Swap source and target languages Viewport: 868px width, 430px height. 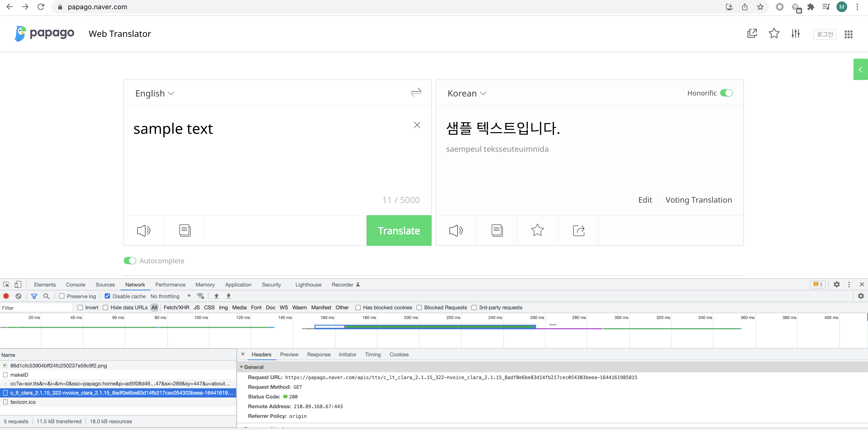(416, 92)
